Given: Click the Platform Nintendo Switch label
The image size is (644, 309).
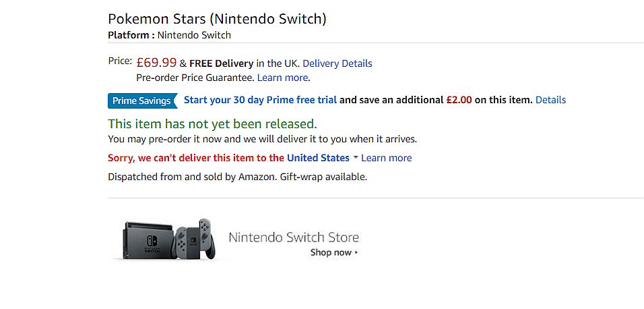Looking at the screenshot, I should point(169,35).
